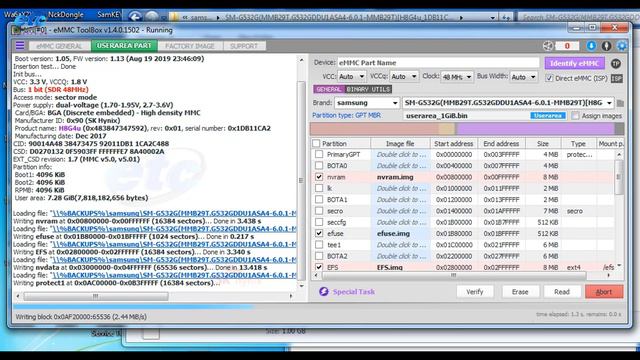Click the salmon partition map segment
640x360 pixels.
(374, 129)
